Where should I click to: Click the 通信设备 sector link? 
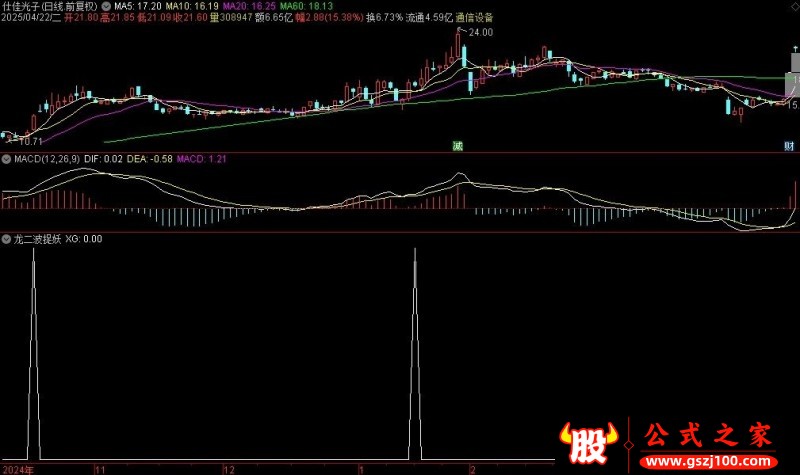tap(474, 17)
